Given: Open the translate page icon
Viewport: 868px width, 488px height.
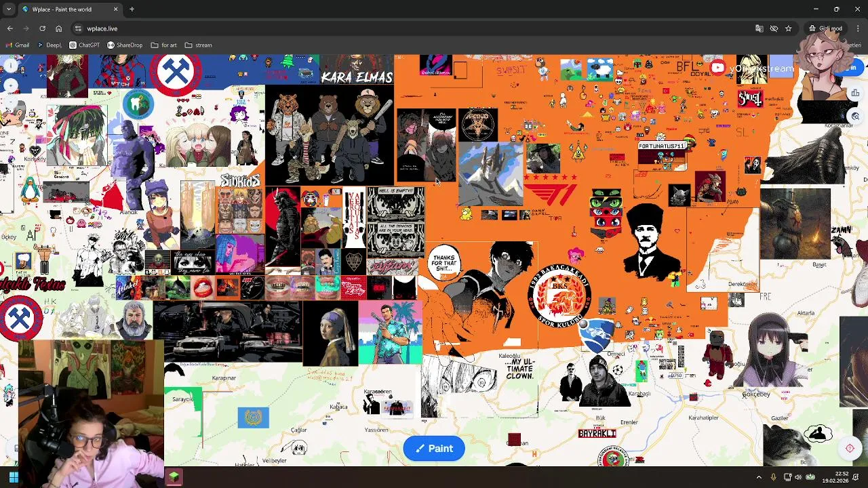Looking at the screenshot, I should point(759,28).
